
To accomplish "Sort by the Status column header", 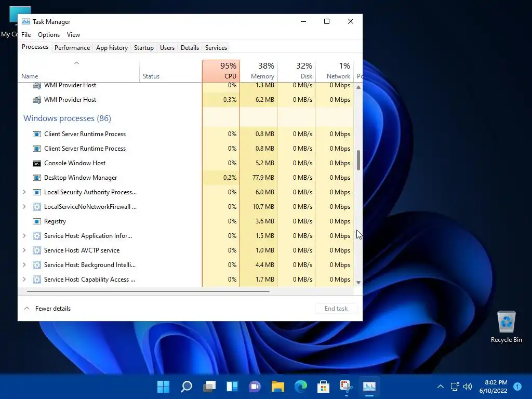I will 170,71.
